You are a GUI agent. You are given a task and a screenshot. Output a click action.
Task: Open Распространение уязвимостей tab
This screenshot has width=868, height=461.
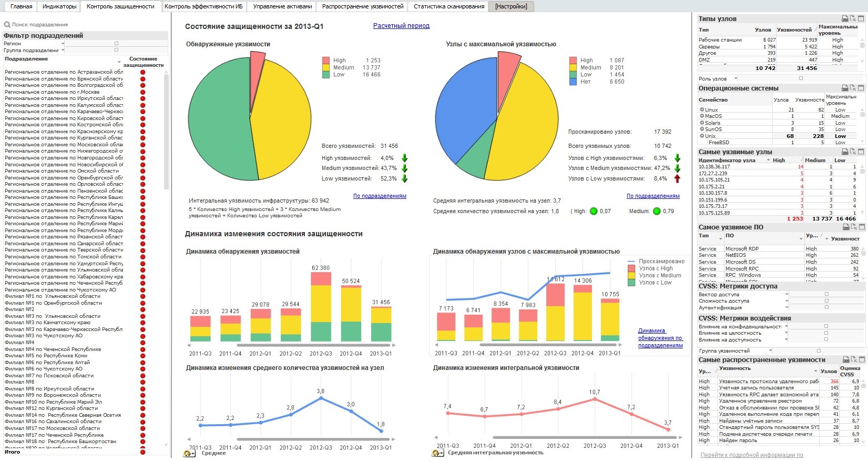tap(363, 6)
